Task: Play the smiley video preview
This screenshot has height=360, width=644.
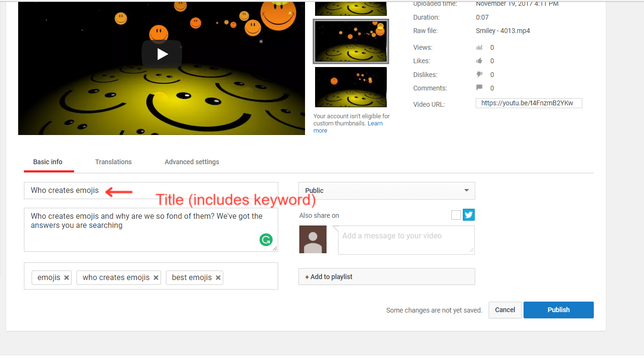Action: click(x=162, y=54)
